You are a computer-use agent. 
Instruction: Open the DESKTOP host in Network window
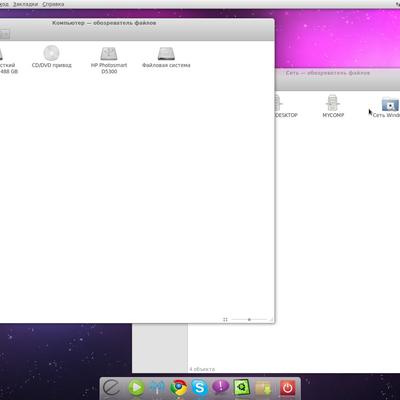[x=285, y=106]
